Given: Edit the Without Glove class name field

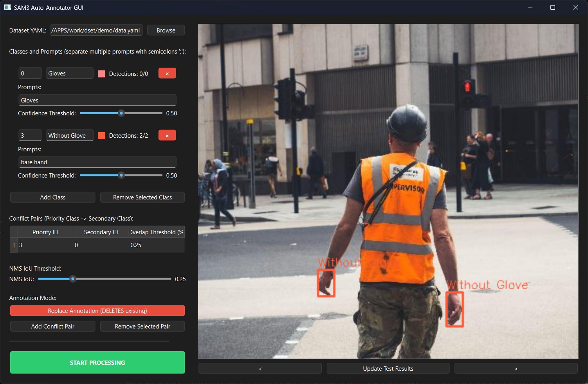Looking at the screenshot, I should 70,135.
